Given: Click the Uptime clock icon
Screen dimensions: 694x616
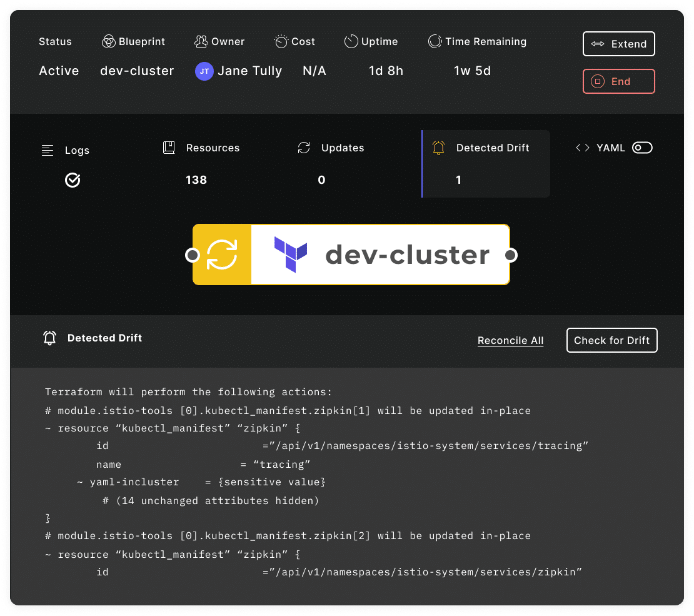Looking at the screenshot, I should (x=351, y=41).
